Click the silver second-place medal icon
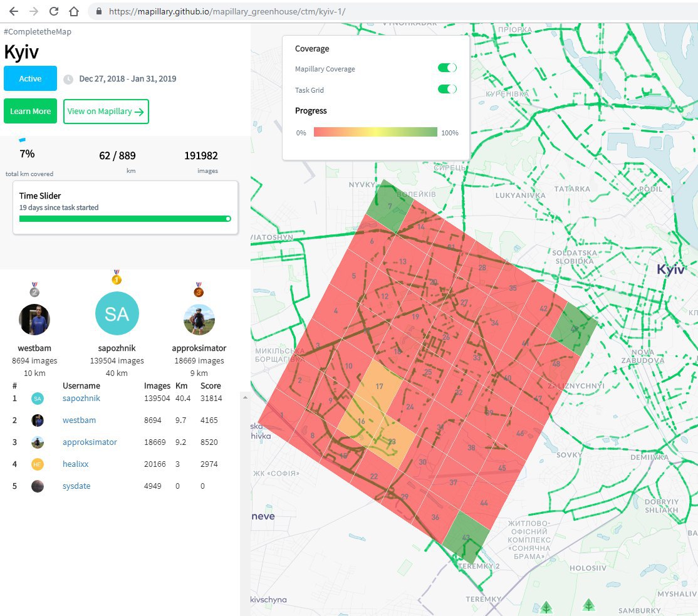Screen dimensions: 698x616 point(34,290)
